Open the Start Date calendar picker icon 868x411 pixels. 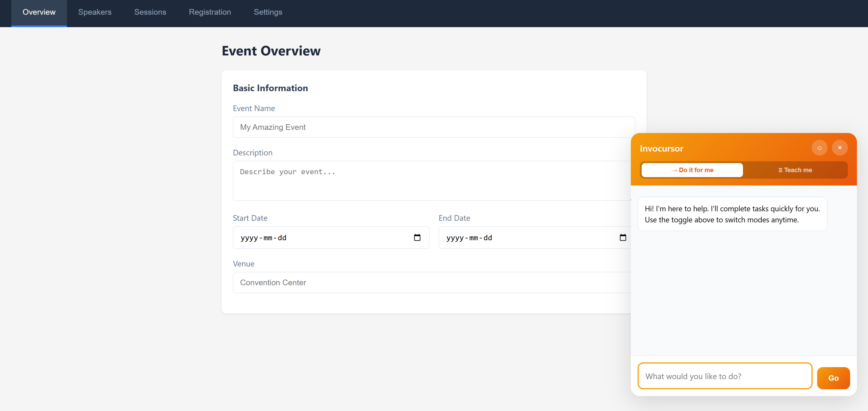[x=417, y=237]
